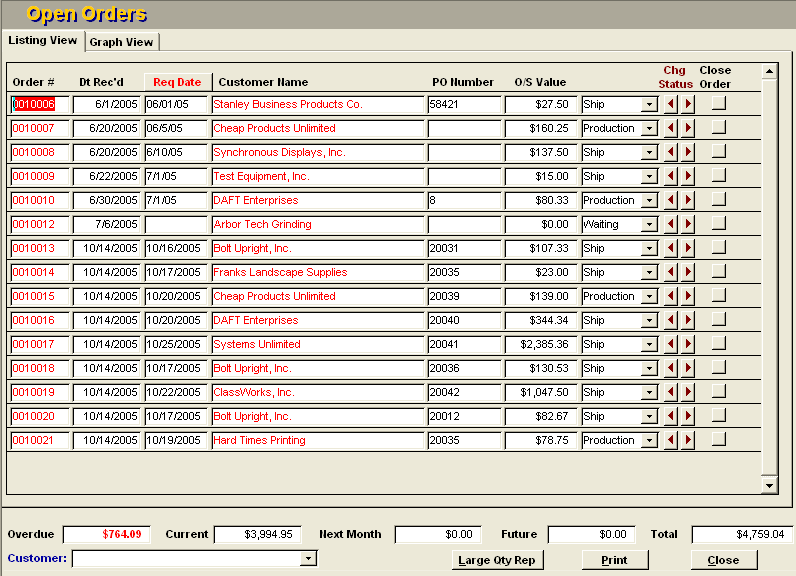Click left status arrow for order 0010019

tap(671, 392)
